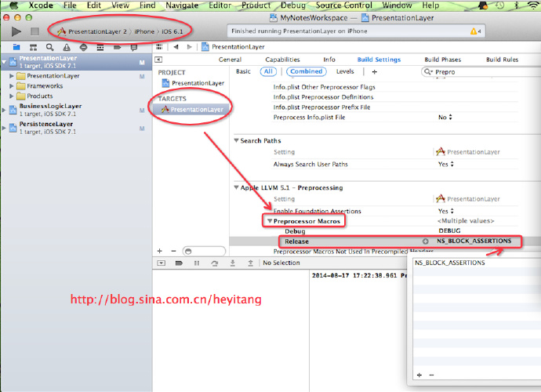Viewport: 541px width, 392px height.
Task: Expand the Products folder
Action: tap(12, 96)
